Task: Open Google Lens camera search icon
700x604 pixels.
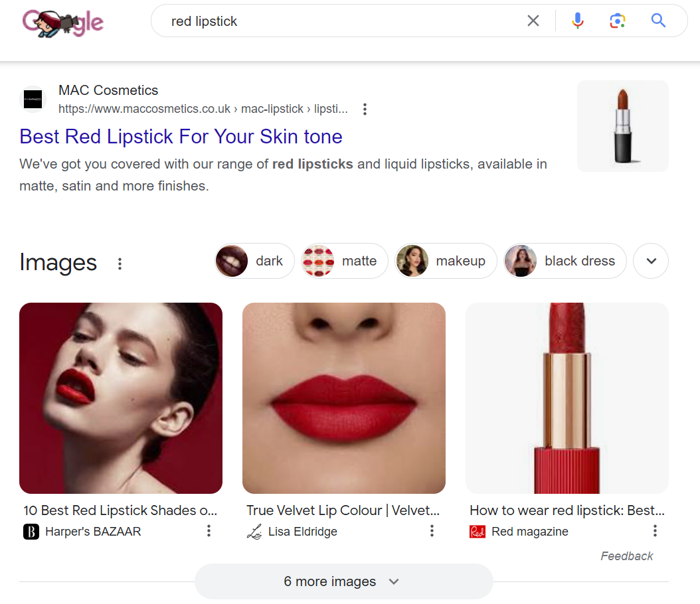Action: (x=618, y=21)
